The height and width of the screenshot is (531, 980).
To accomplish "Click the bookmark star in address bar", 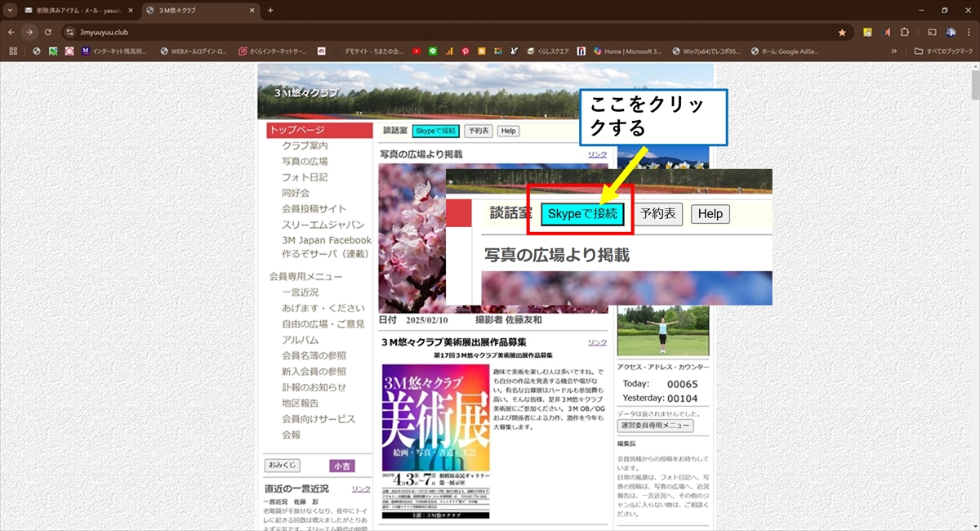I will click(842, 32).
